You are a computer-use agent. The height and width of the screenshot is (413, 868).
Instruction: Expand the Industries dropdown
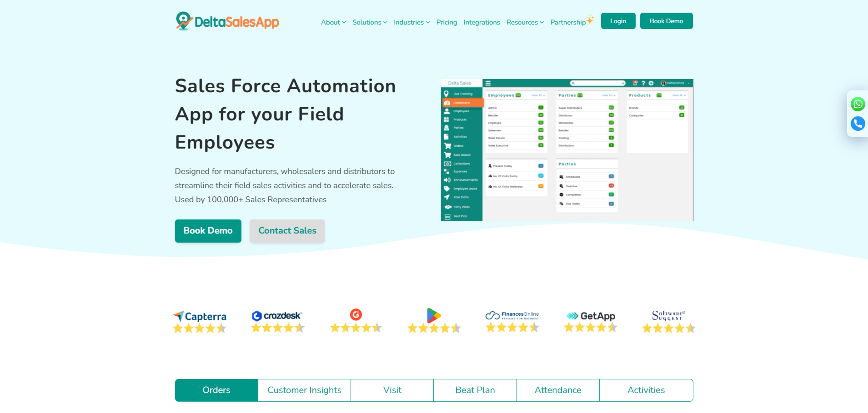point(411,22)
